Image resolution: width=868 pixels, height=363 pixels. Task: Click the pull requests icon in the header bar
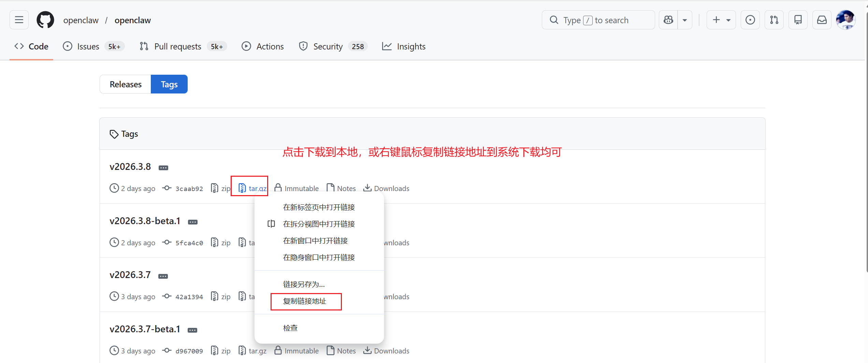click(774, 19)
